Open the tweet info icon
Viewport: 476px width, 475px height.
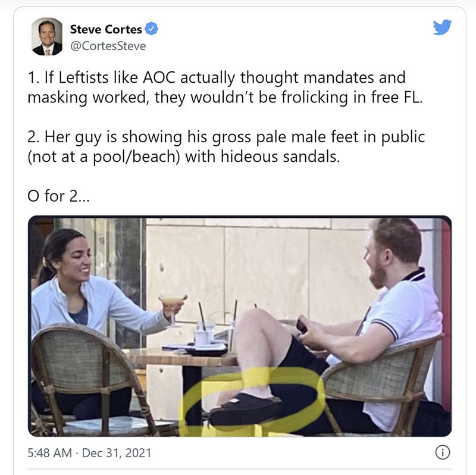pos(442,452)
